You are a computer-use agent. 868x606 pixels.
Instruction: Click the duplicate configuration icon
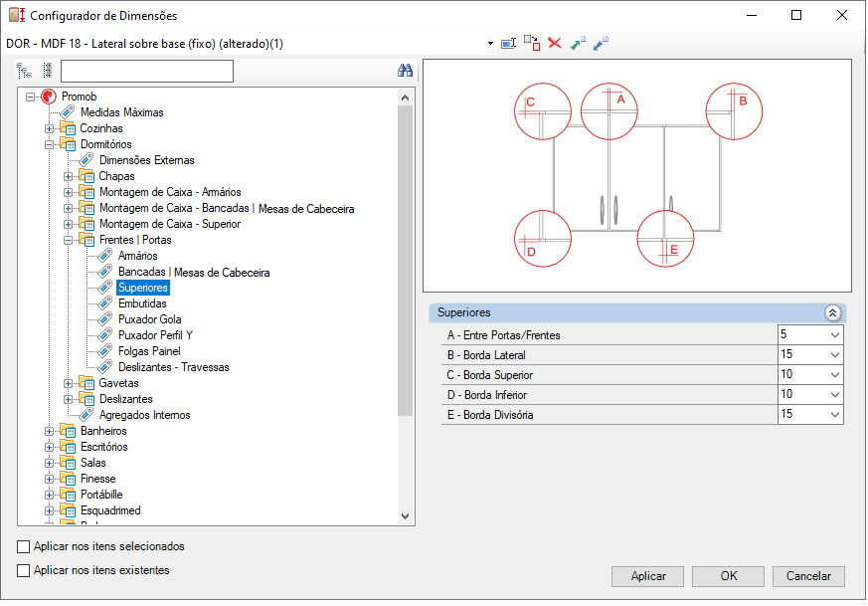532,43
